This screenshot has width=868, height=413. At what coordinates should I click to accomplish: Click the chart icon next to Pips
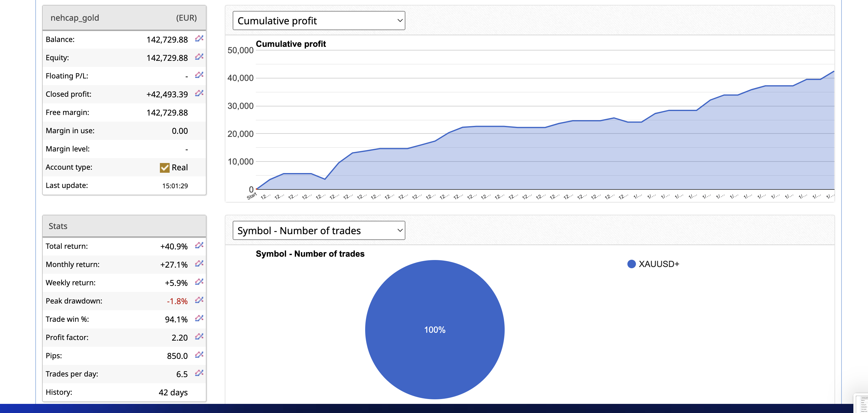pos(199,355)
